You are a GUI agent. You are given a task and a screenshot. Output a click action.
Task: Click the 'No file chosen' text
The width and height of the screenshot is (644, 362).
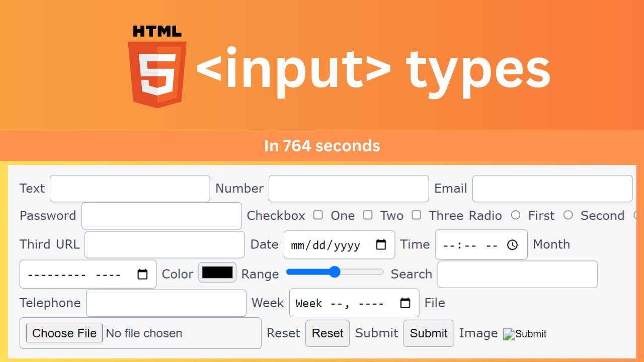click(x=144, y=333)
